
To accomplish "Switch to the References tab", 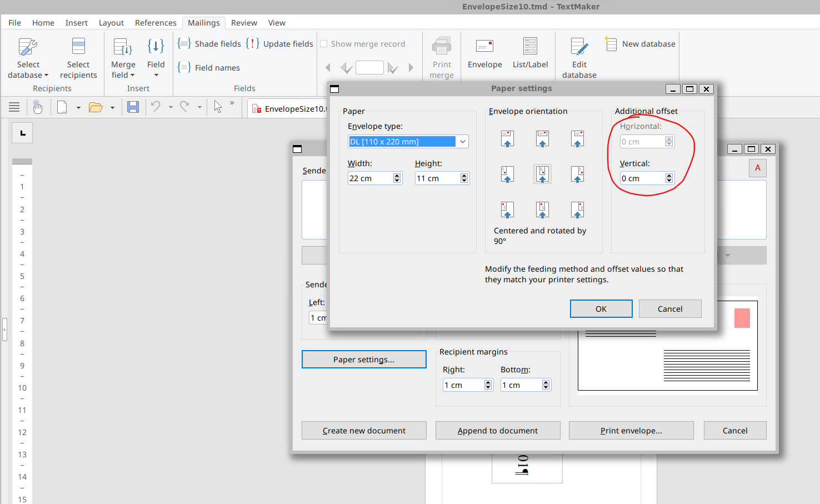I will [x=155, y=23].
